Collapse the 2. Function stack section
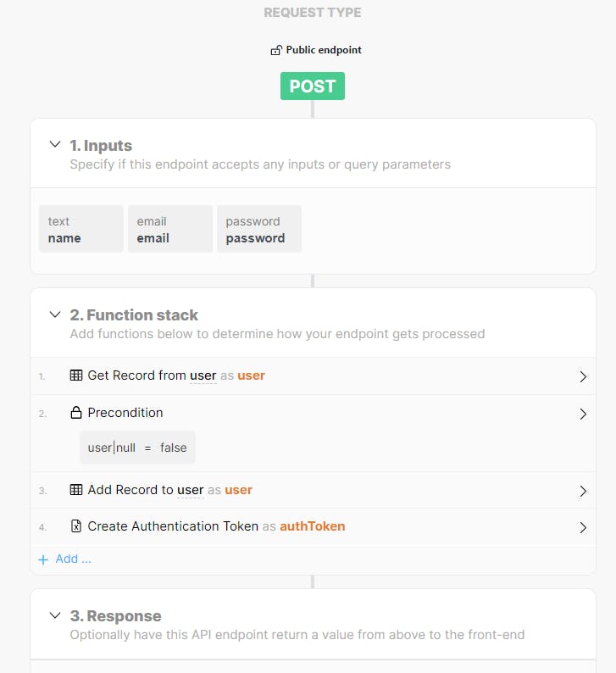This screenshot has height=673, width=616. click(x=55, y=314)
